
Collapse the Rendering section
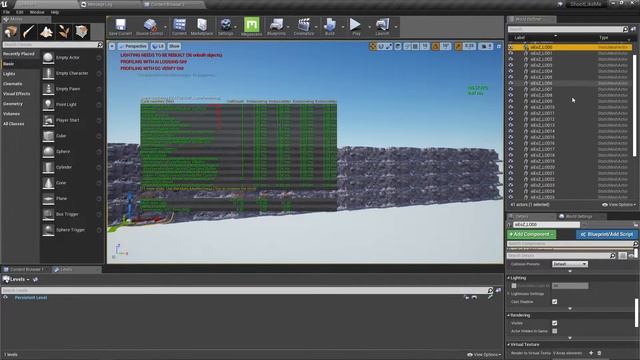(509, 316)
